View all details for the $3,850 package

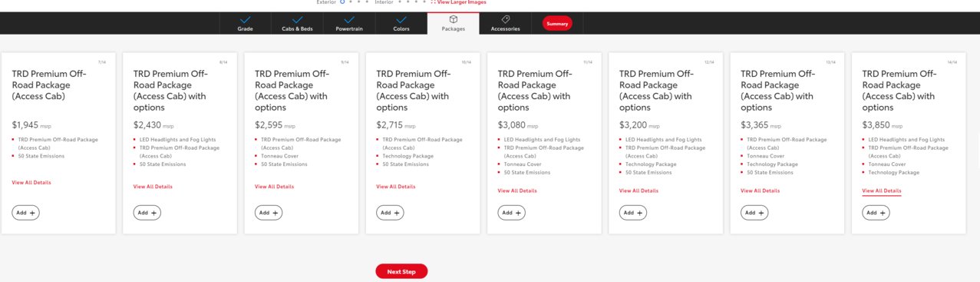click(x=882, y=191)
